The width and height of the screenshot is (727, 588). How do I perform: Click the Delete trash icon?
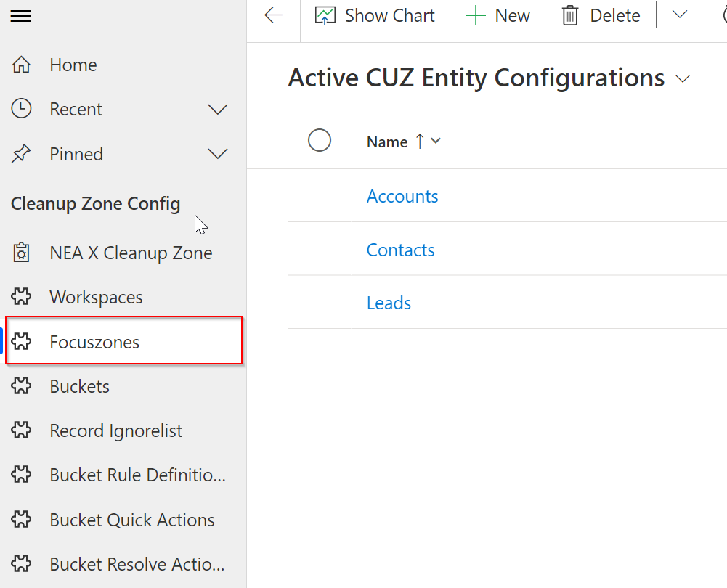[x=573, y=15]
